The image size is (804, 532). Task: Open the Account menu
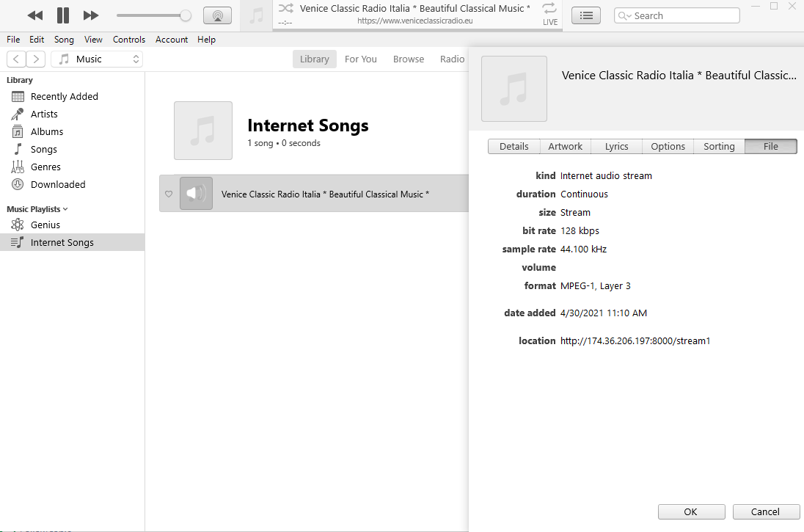[172, 40]
